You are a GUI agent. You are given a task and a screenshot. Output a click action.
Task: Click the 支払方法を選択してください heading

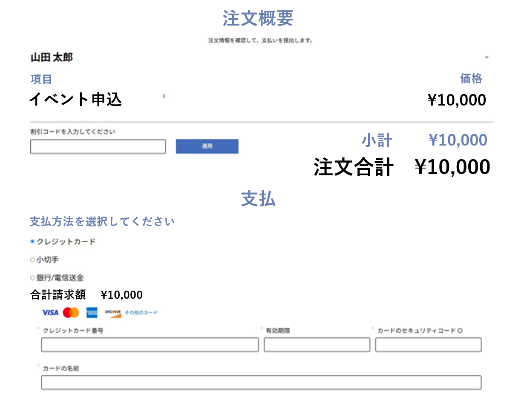point(102,222)
